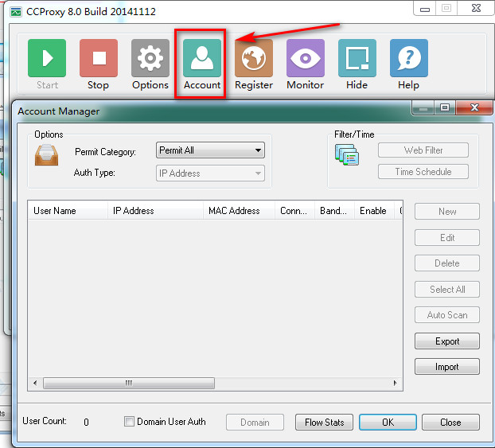Screen dimensions: 495x448
Task: Open Flow Stats
Action: click(x=324, y=422)
